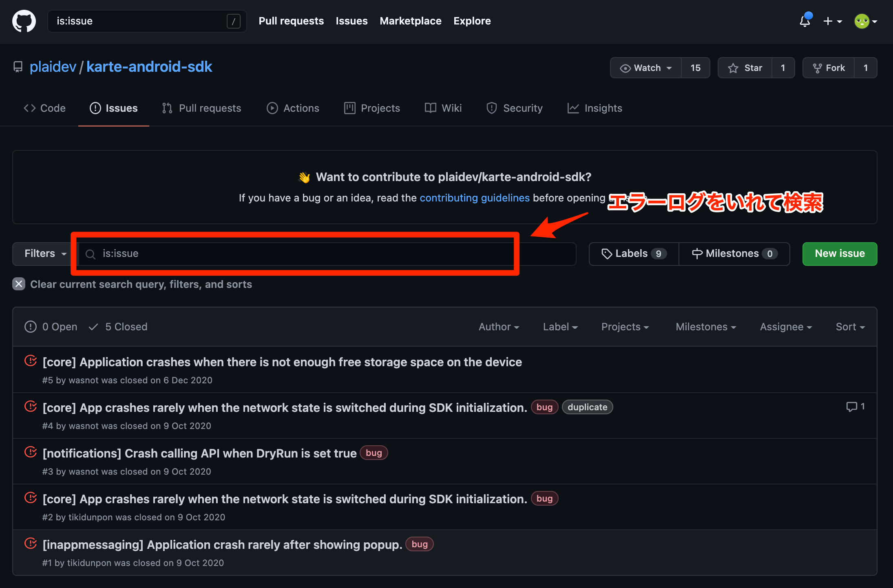
Task: Open the GitHub home logo
Action: click(24, 21)
